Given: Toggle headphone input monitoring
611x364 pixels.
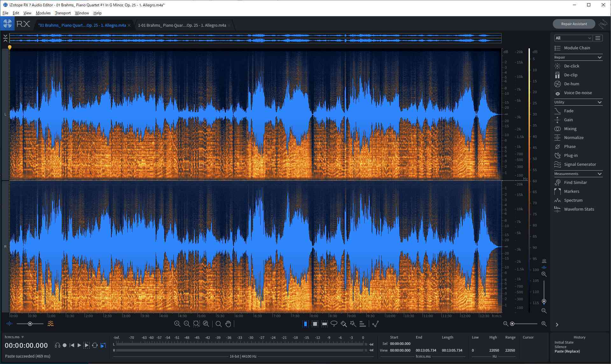Looking at the screenshot, I should (x=57, y=345).
